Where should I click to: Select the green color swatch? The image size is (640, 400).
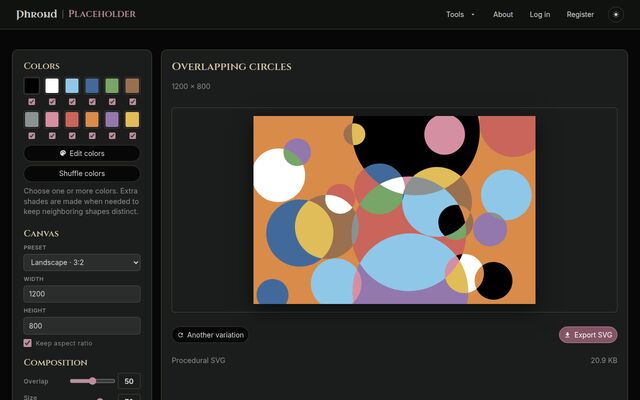pyautogui.click(x=112, y=86)
